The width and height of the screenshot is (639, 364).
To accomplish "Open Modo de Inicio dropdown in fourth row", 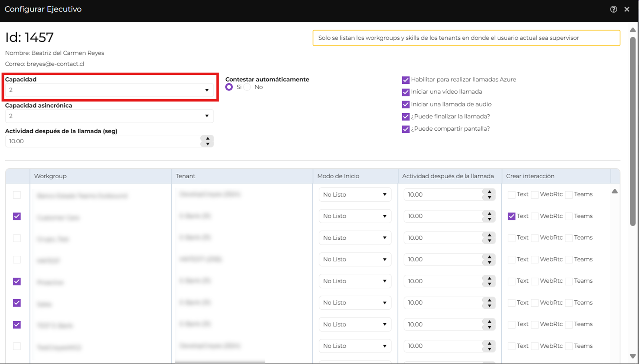I will [355, 259].
